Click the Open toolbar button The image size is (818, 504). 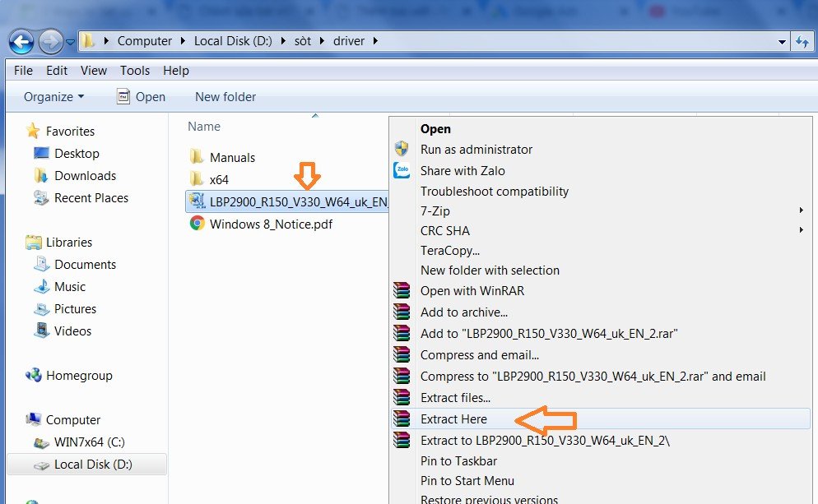pyautogui.click(x=141, y=97)
